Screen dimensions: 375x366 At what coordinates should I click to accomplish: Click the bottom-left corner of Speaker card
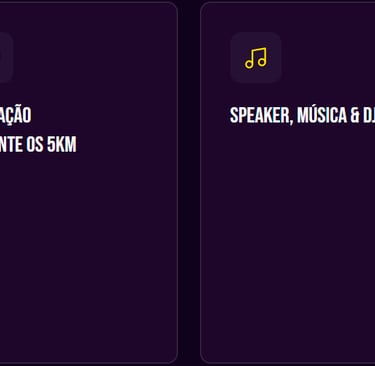point(205,358)
